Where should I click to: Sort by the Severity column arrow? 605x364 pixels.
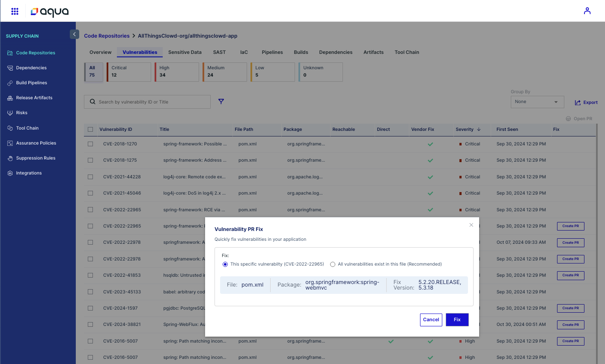tap(479, 129)
